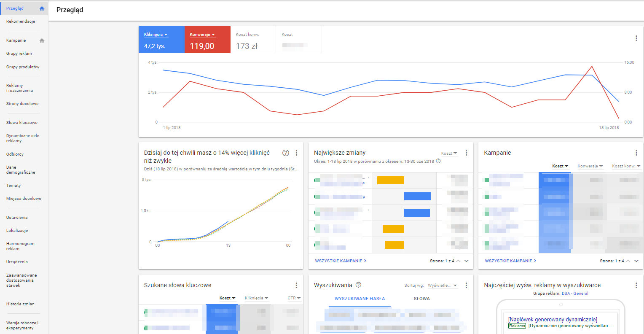Image resolution: width=644 pixels, height=334 pixels.
Task: Click help icon next to Wyszukiwania title
Action: click(358, 285)
